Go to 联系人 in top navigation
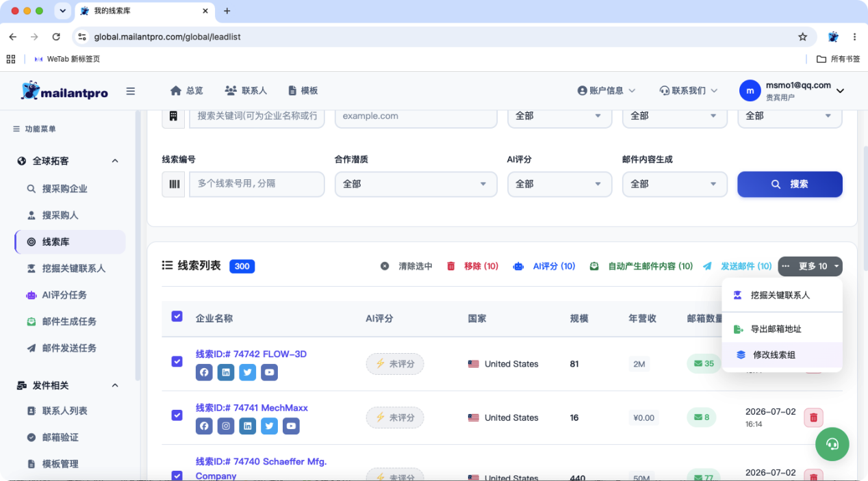This screenshot has height=481, width=868. 246,90
